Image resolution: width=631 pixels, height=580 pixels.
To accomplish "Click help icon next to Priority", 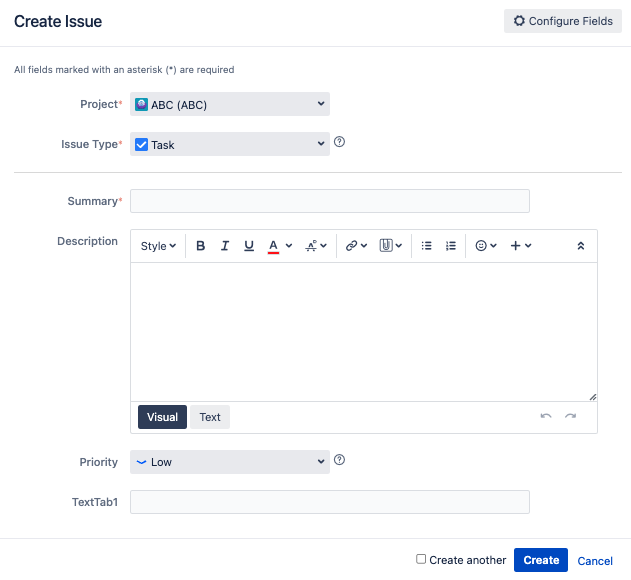I will click(x=339, y=460).
